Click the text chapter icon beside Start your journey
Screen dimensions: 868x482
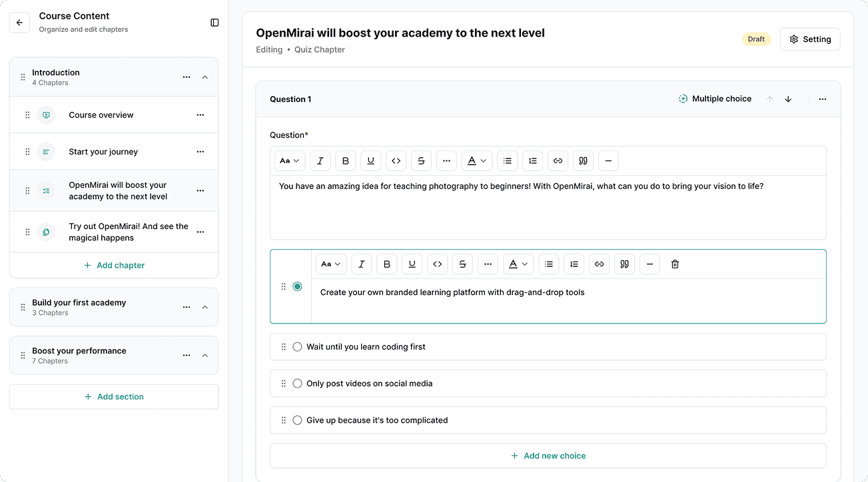[x=45, y=151]
